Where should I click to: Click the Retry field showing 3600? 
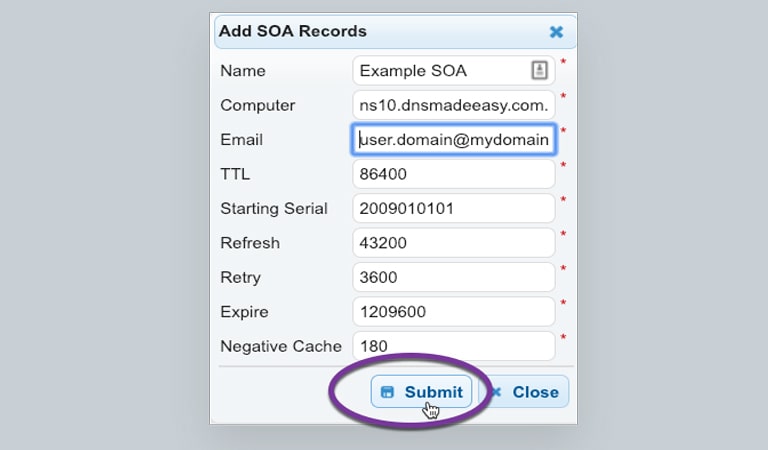[454, 277]
